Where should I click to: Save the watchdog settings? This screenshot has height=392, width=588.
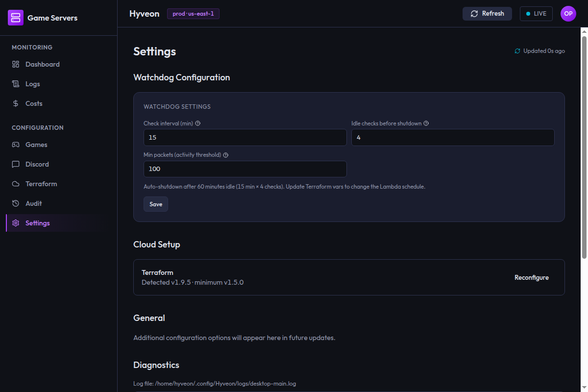coord(156,204)
